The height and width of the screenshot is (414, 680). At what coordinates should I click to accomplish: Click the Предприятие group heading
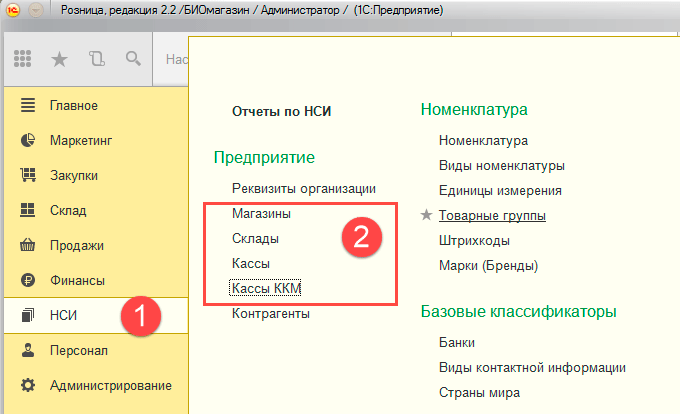pyautogui.click(x=264, y=157)
